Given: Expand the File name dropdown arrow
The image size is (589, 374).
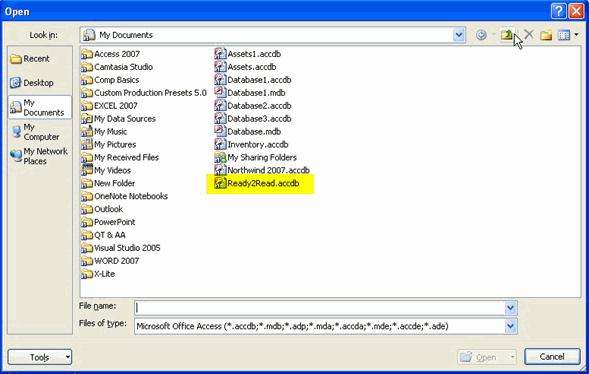Looking at the screenshot, I should (x=510, y=308).
